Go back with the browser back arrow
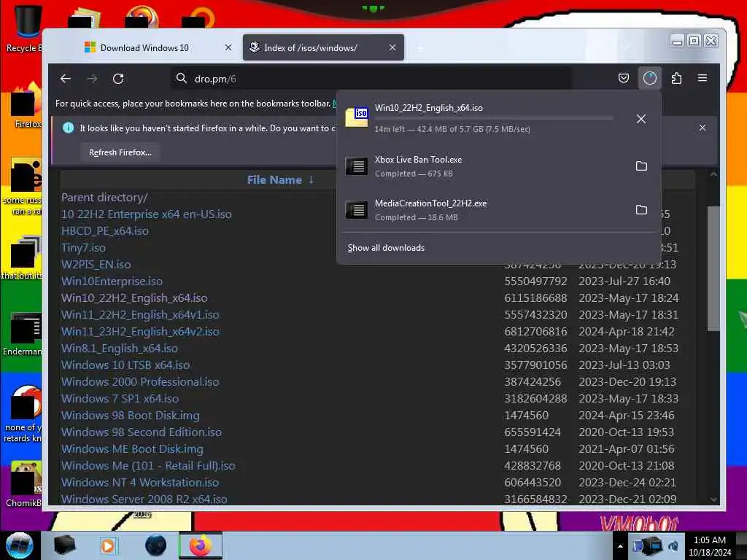Viewport: 747px width, 560px height. (66, 79)
